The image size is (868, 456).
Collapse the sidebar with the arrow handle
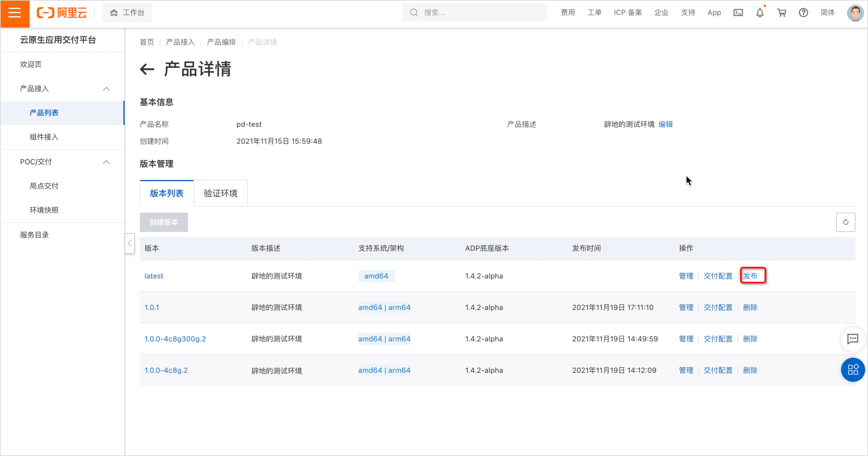point(130,243)
